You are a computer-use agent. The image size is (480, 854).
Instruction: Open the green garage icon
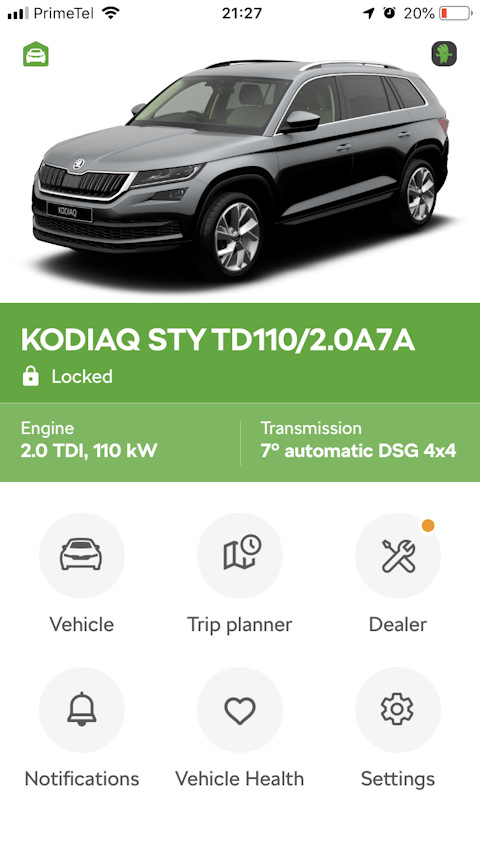[x=36, y=54]
